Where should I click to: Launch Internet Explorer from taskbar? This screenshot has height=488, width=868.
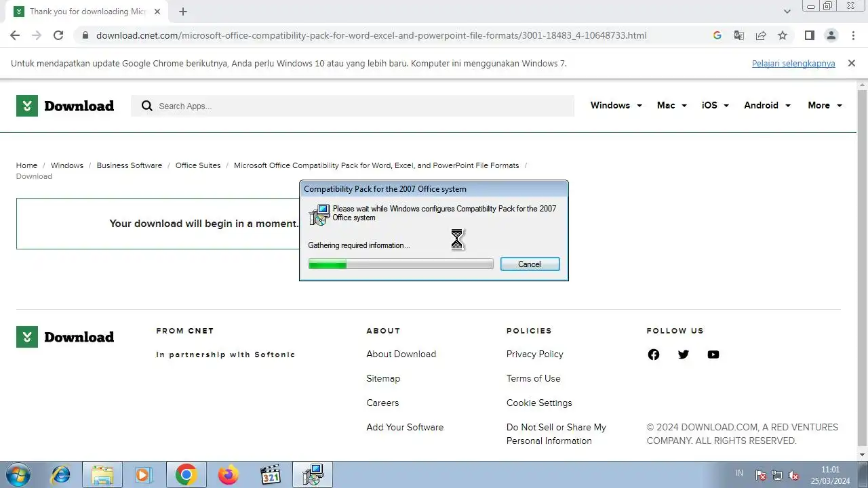coord(60,474)
